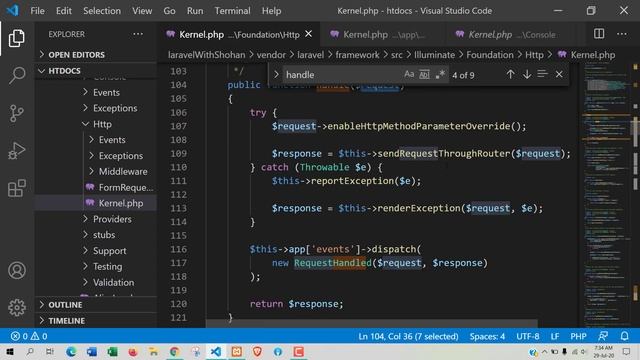Open the Extensions view
Screen dimensions: 640x360
pos(16,188)
